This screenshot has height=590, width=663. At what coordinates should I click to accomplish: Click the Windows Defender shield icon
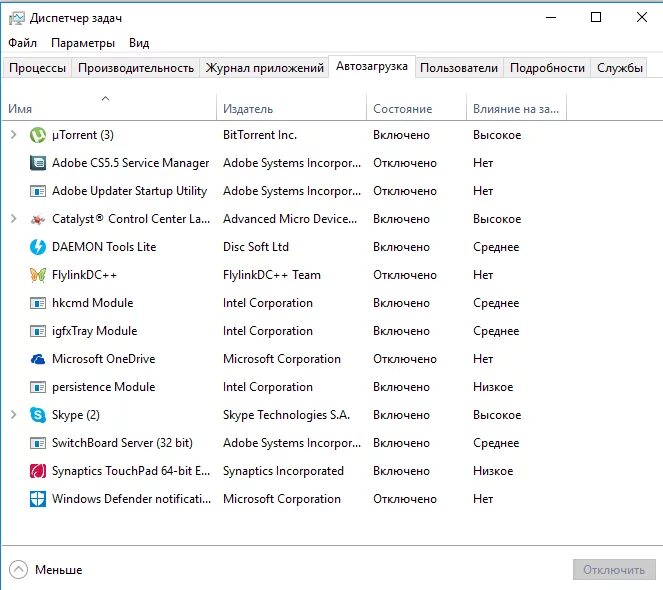[38, 499]
